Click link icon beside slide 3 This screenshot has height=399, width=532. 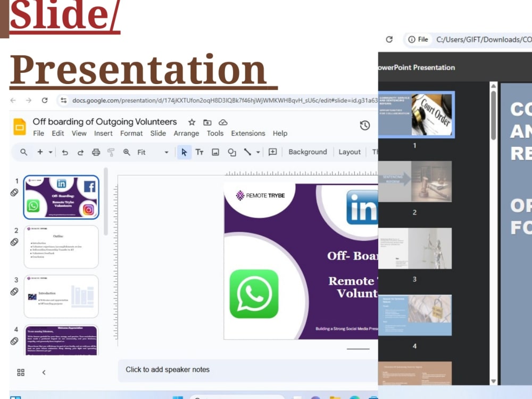[14, 292]
